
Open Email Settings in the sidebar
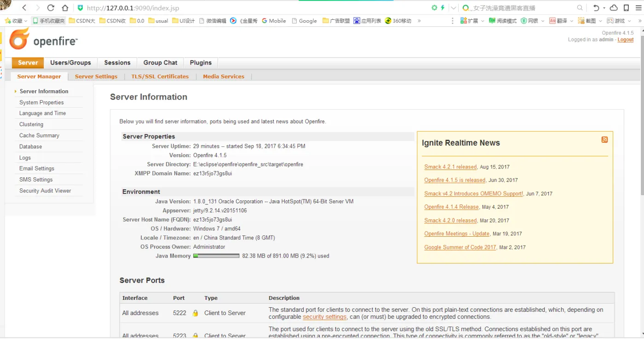coord(37,169)
